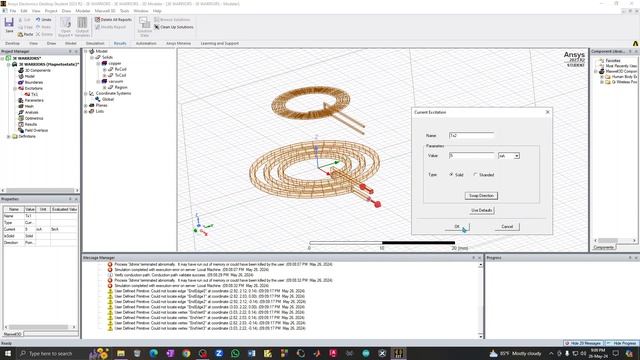Image resolution: width=640 pixels, height=360 pixels.
Task: Click OK in Current Excitation dialog
Action: tap(457, 227)
